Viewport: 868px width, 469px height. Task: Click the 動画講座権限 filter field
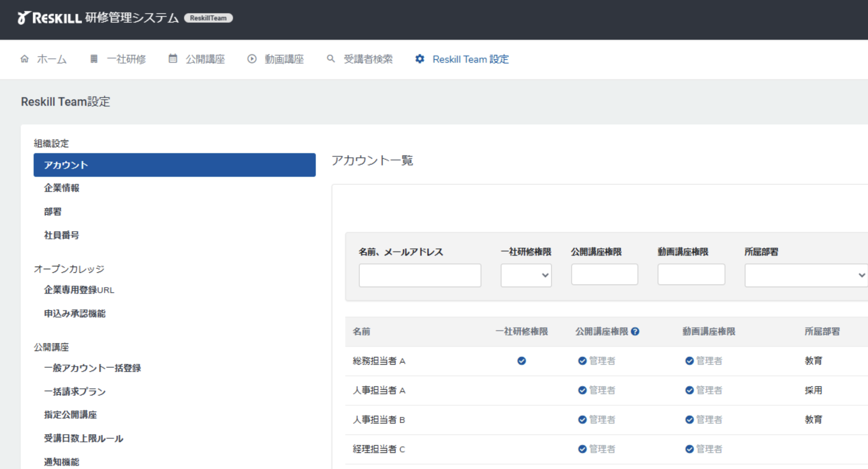coord(691,274)
